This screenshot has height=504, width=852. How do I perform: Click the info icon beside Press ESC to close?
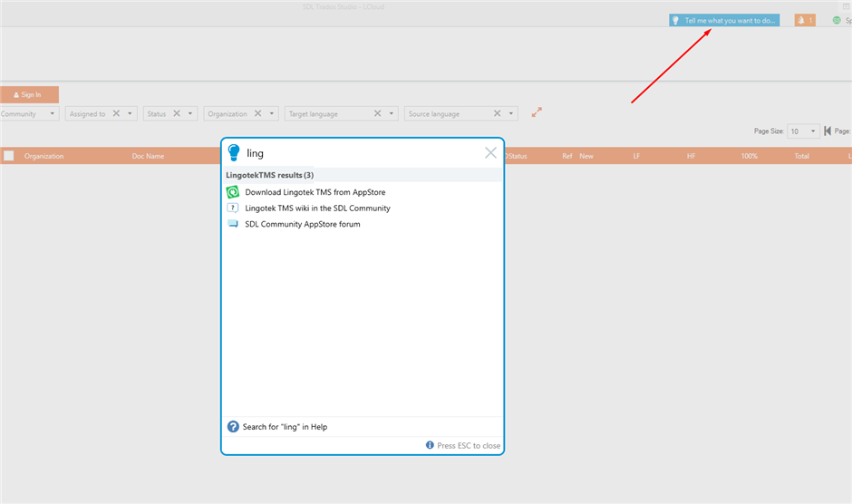click(430, 445)
